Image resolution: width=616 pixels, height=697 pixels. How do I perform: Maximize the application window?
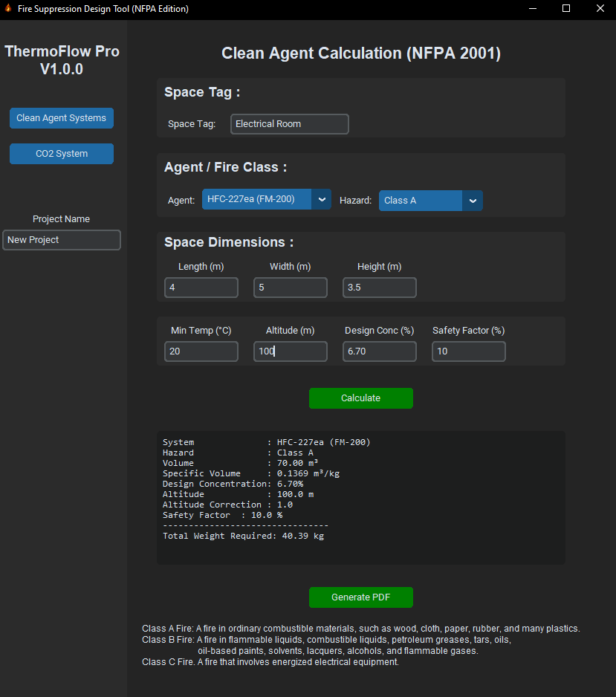566,9
